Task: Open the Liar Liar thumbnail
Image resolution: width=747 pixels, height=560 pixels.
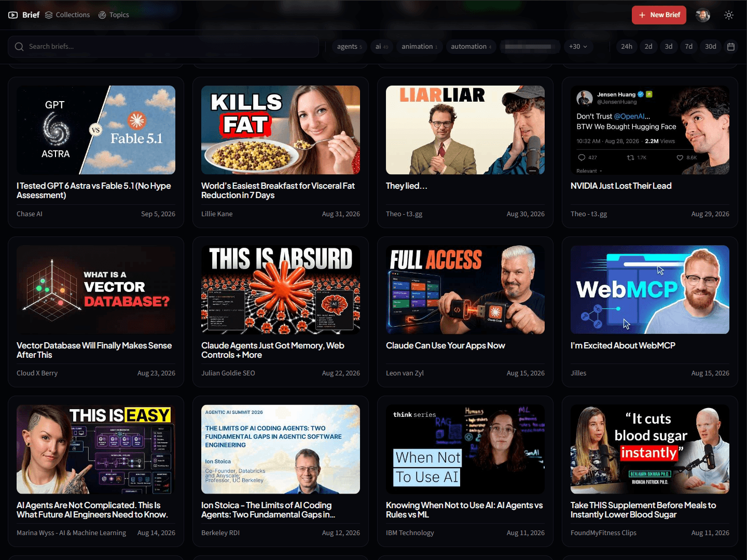Action: coord(465,130)
